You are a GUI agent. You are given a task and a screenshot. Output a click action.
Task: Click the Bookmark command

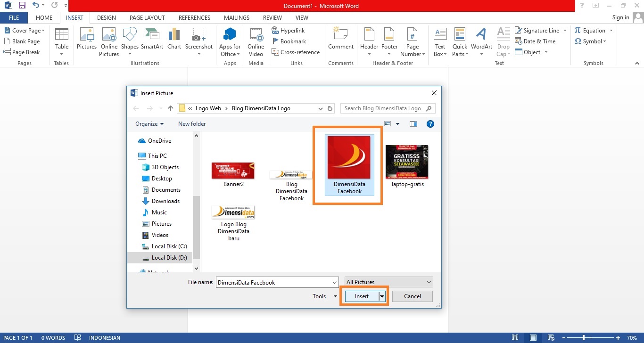[x=289, y=41]
